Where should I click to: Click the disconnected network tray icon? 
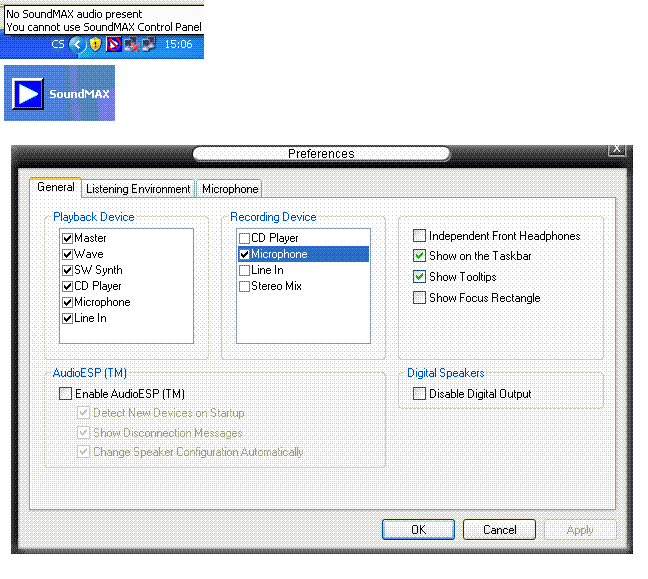click(132, 45)
